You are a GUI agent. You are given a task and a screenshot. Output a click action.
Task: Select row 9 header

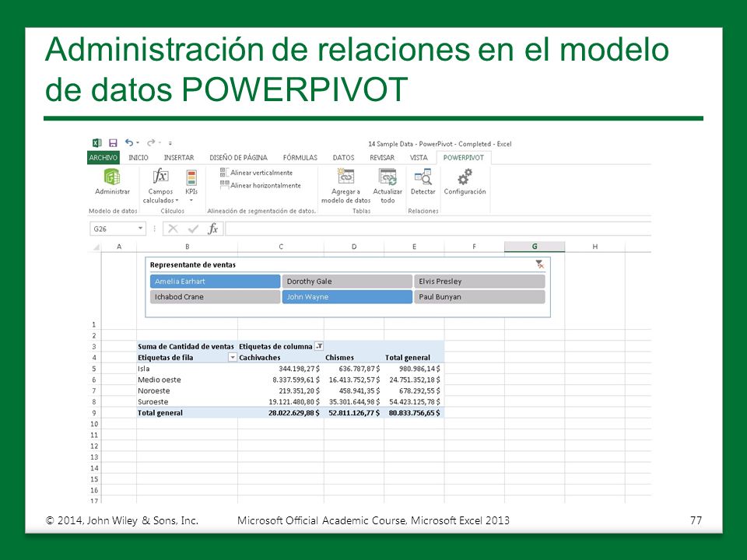(x=94, y=413)
